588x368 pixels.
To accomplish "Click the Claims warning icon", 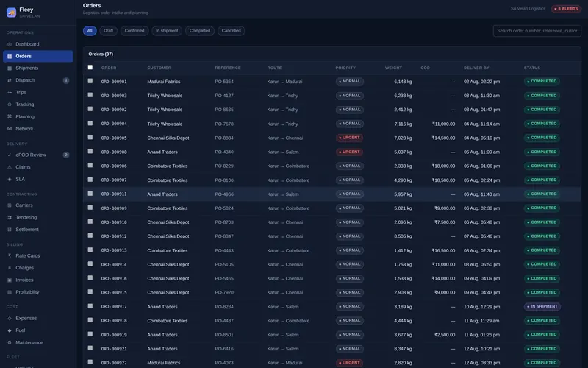I will [x=10, y=167].
